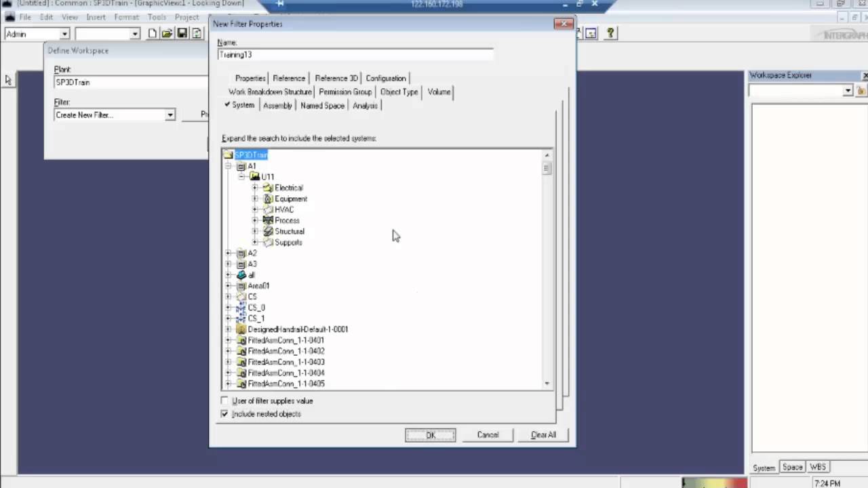Switch to the Assembly tab
The image size is (868, 488).
277,106
